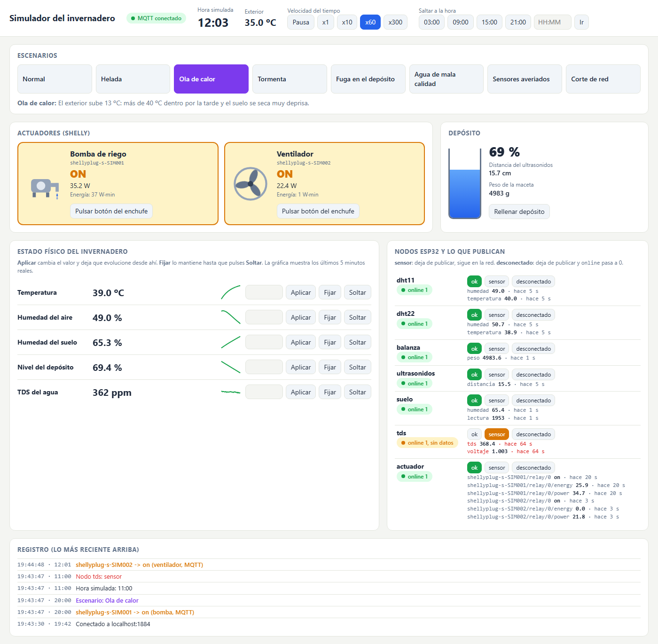Set balanza node to desconectado
This screenshot has width=658, height=644.
coord(533,349)
